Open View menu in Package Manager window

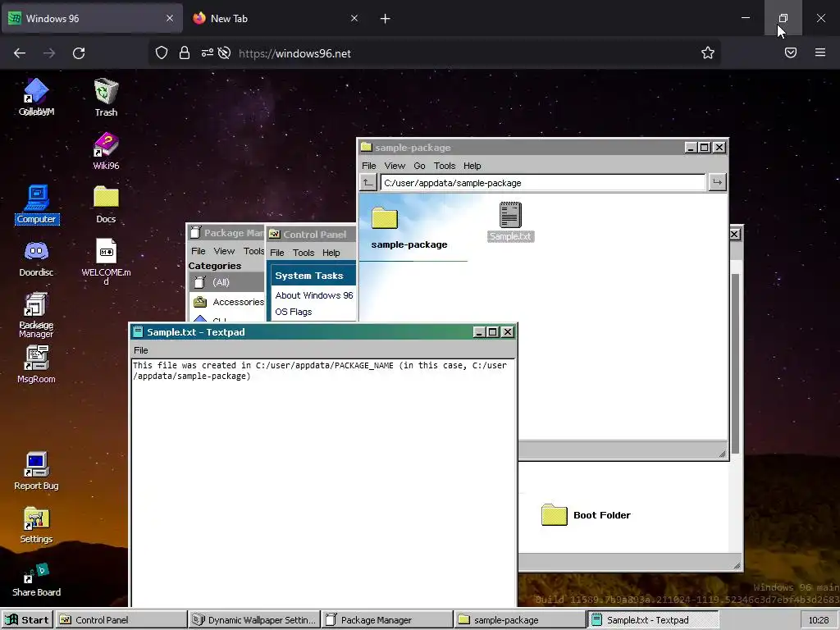coord(224,251)
